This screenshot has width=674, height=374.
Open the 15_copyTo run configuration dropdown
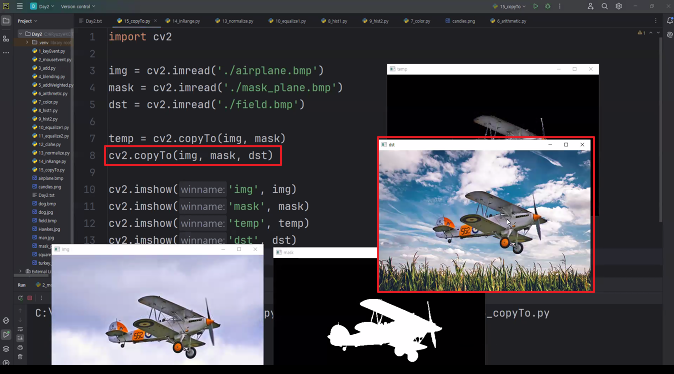point(509,6)
